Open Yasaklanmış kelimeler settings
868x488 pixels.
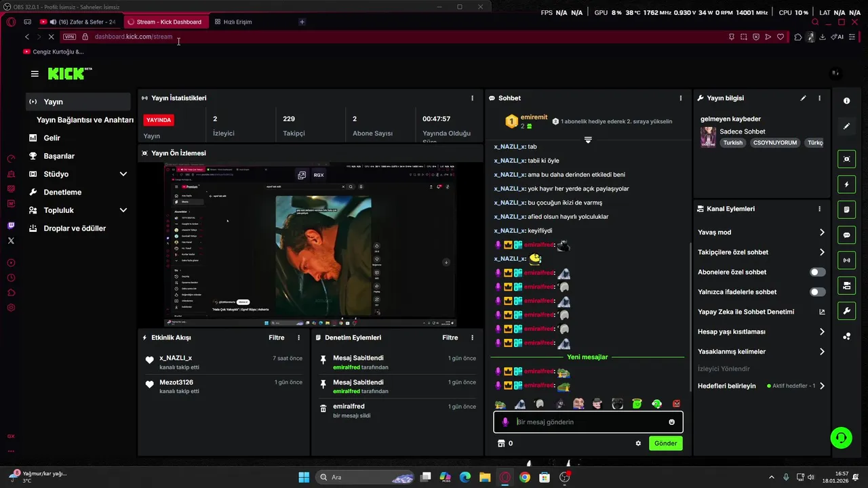pos(761,352)
